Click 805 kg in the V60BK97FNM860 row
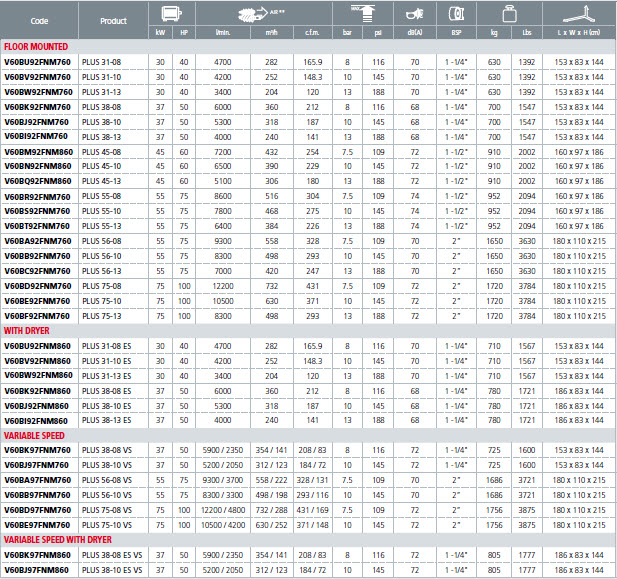 point(494,555)
